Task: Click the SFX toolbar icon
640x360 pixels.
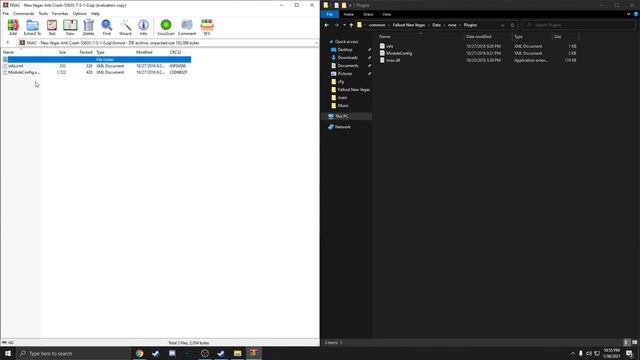Action: pyautogui.click(x=207, y=27)
